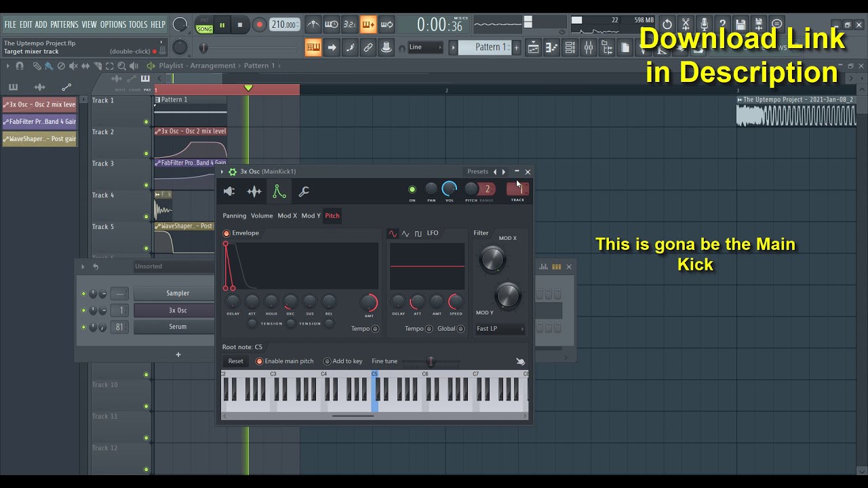Select Sampler channel in channel rack
Viewport: 868px width, 488px height.
pos(178,293)
